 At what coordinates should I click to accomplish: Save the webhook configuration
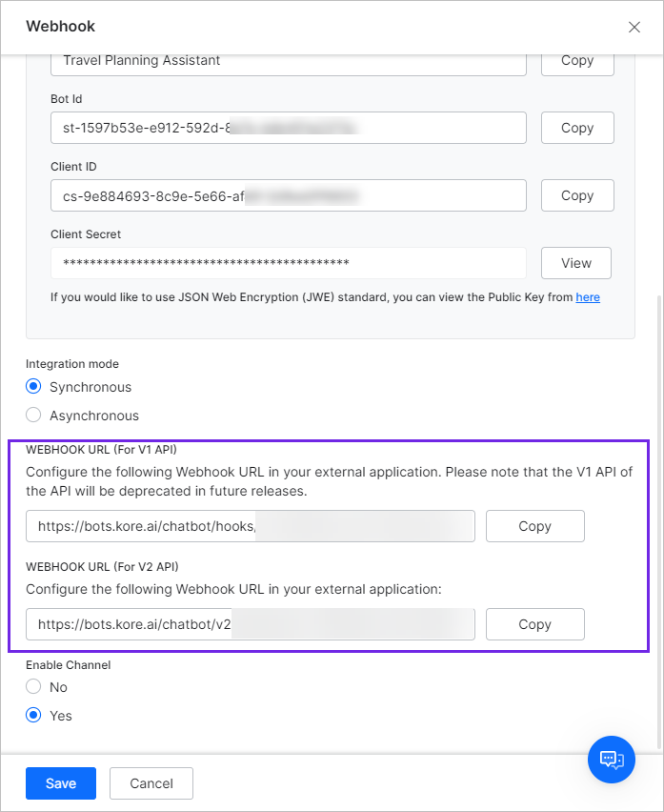tap(61, 783)
